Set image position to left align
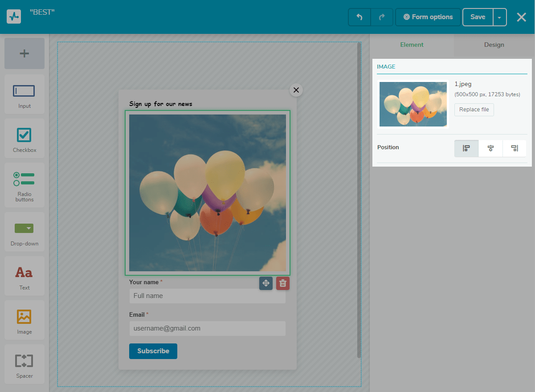This screenshot has width=535, height=392. 466,148
